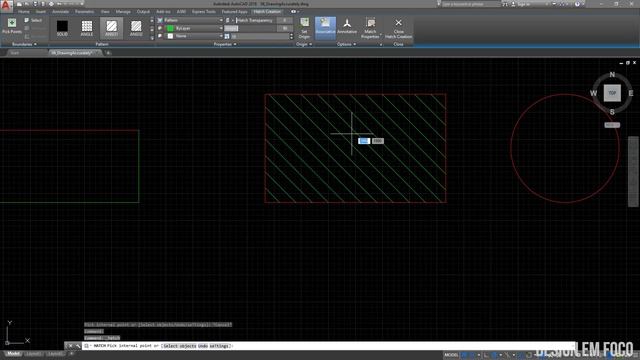This screenshot has height=360, width=640.
Task: Choose the highlighted ANSI31 hatch pattern
Action: pos(111,28)
